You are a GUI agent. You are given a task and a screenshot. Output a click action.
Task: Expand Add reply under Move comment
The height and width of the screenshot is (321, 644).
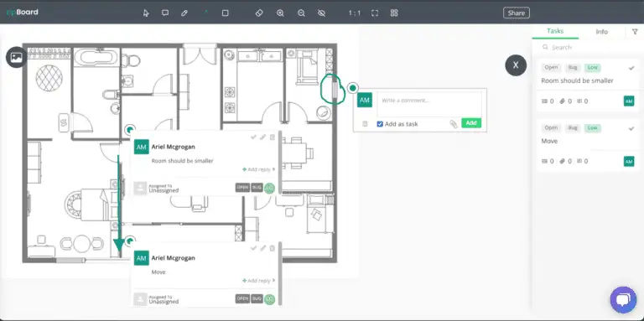[x=258, y=281]
